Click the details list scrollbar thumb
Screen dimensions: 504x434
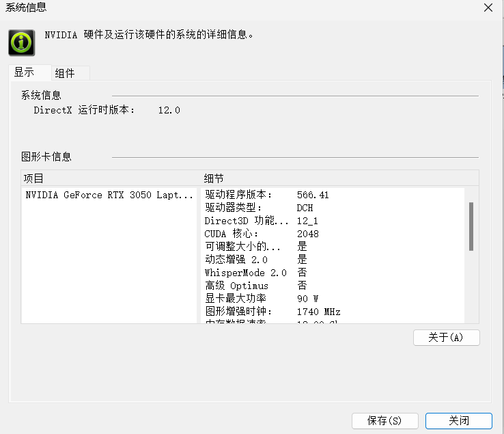[x=471, y=226]
